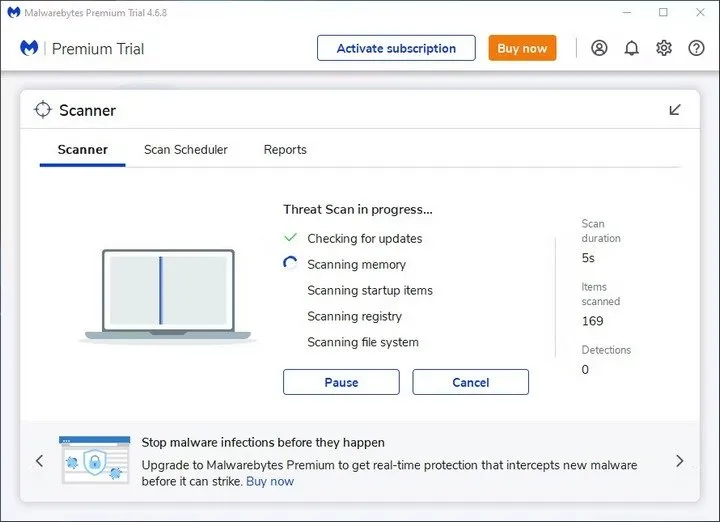Pause the threat scan
This screenshot has width=720, height=522.
[x=341, y=382]
